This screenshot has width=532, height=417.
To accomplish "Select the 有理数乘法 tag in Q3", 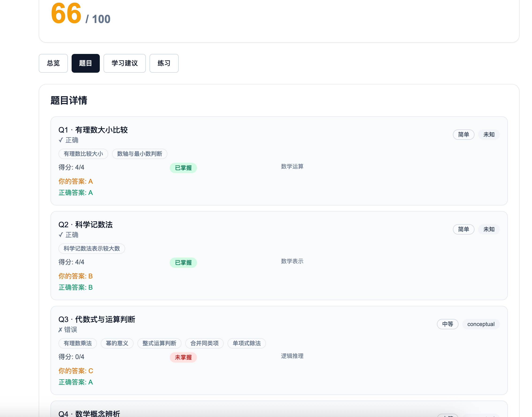I will point(77,343).
